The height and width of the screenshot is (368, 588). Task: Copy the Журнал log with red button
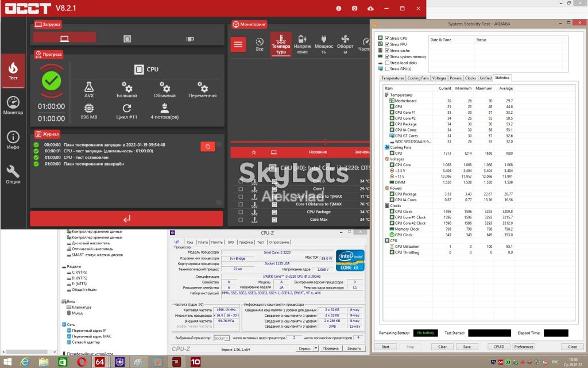pos(208,147)
